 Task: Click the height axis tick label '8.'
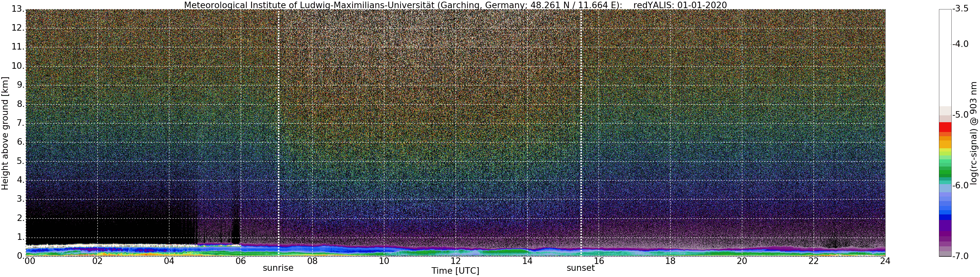[21, 104]
